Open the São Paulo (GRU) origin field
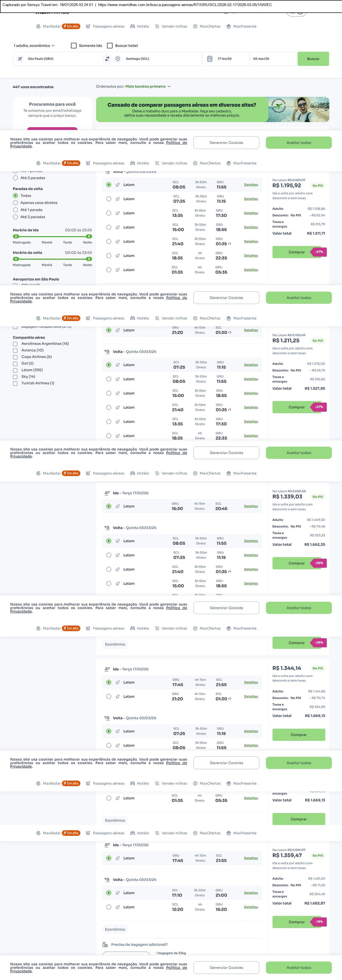This screenshot has height=980, width=342. tap(61, 59)
